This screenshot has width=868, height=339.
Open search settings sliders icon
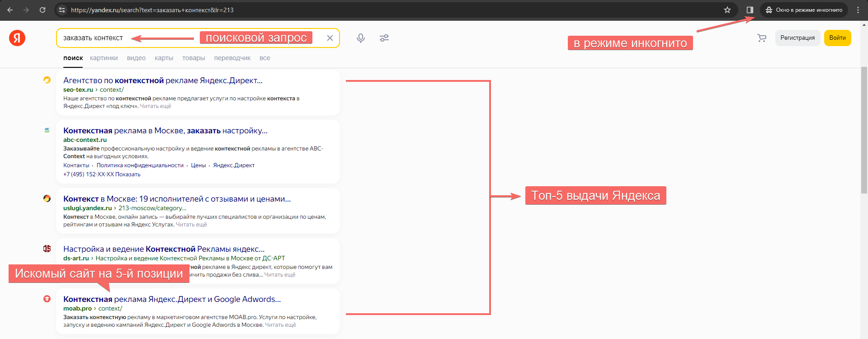(384, 38)
